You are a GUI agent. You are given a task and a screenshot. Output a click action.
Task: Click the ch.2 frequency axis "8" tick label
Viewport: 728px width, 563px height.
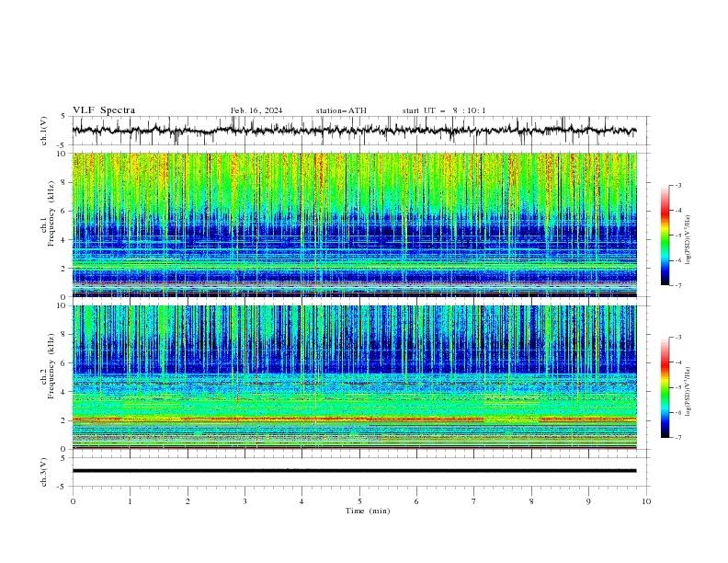pos(65,335)
